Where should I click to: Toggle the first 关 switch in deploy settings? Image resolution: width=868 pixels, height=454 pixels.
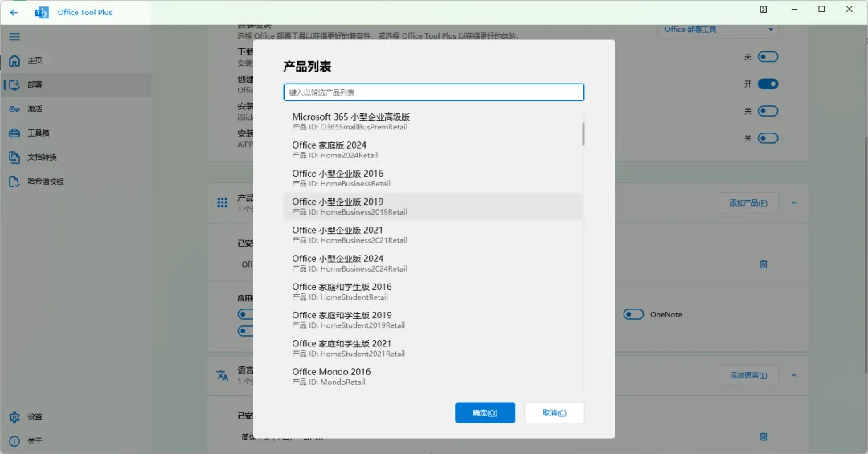point(768,56)
